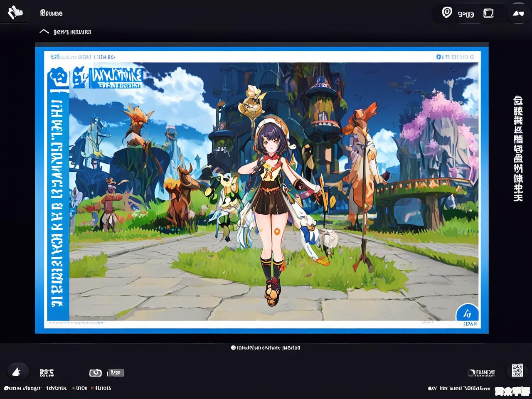Click the vertical text tab on right edge

coord(517,149)
